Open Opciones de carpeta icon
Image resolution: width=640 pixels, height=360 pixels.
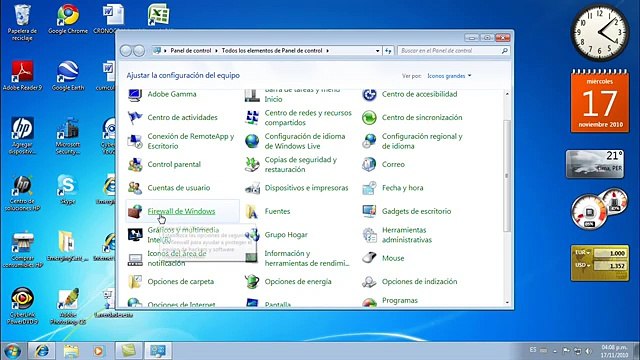pyautogui.click(x=135, y=282)
